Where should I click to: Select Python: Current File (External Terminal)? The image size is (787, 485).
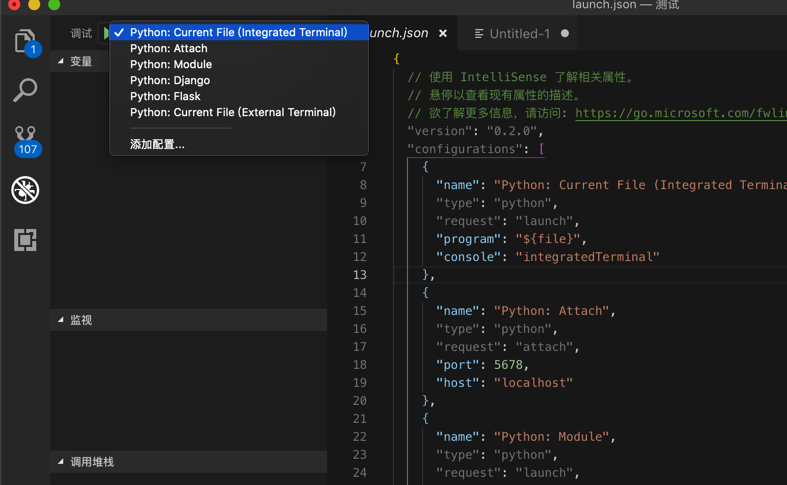point(233,112)
